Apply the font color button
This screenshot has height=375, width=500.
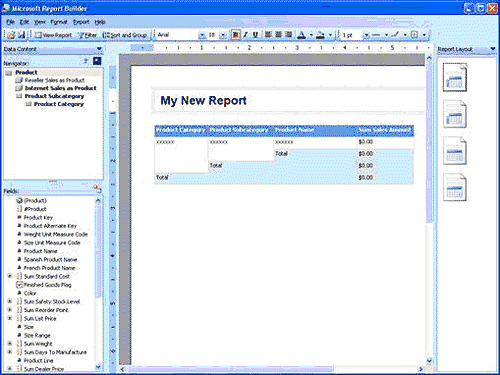coord(301,35)
